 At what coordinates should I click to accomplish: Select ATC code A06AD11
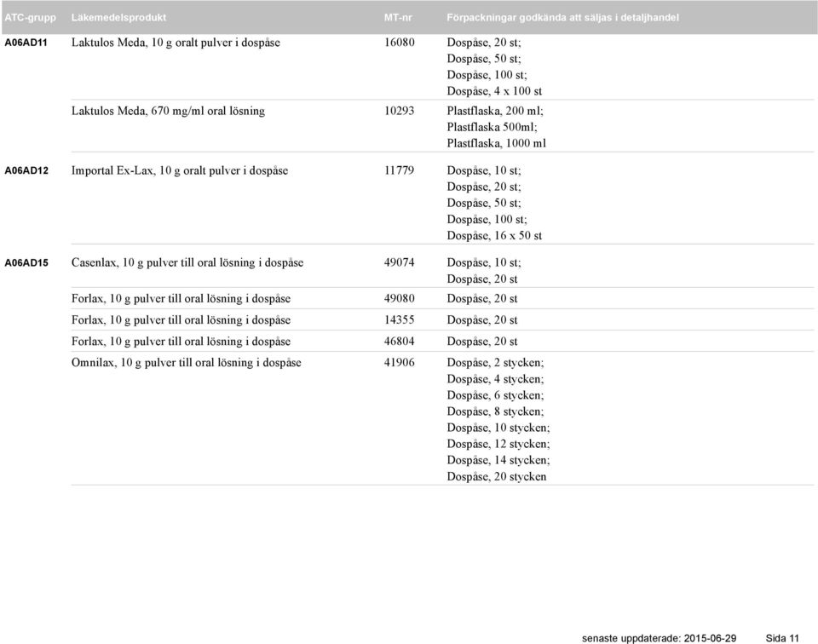coord(26,43)
